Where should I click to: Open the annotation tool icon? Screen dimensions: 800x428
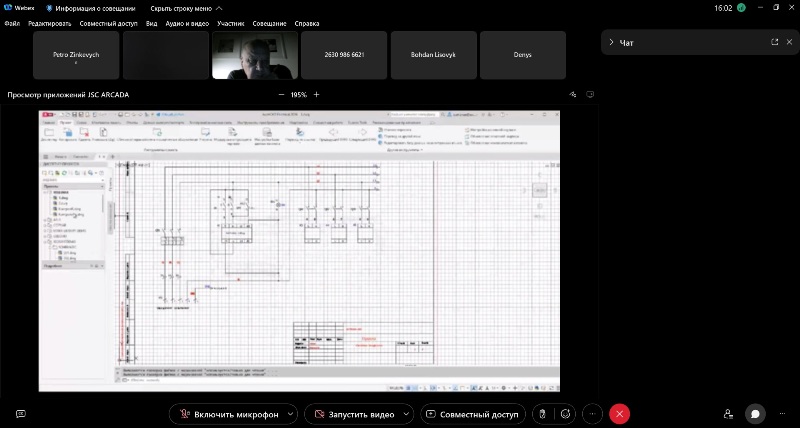[573, 94]
